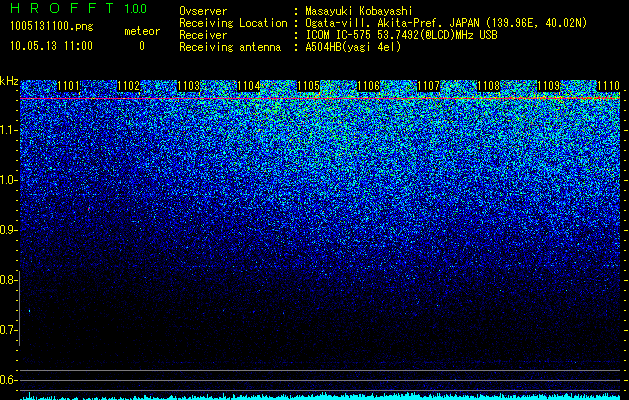Click the 0.6 frequency axis label
Screen dimensions: 629x400
[7, 380]
